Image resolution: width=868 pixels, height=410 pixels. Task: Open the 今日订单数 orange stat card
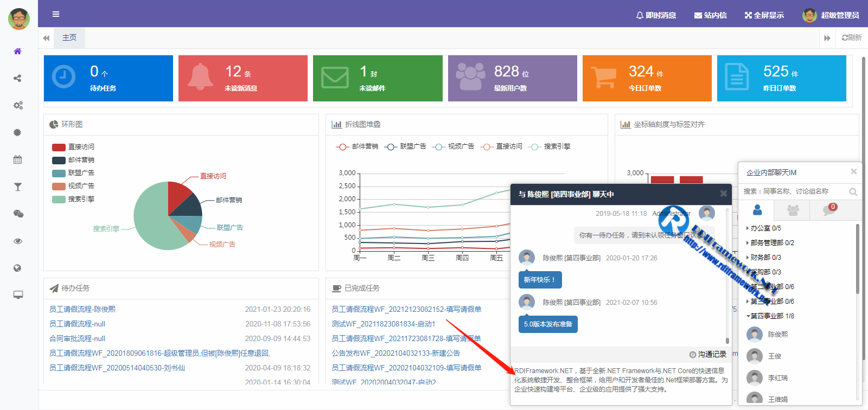coord(647,78)
